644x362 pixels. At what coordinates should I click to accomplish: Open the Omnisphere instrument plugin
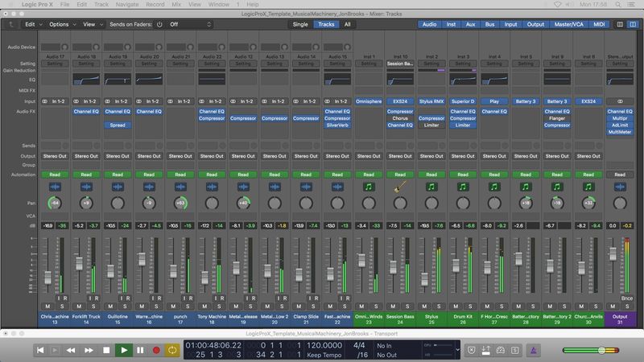(x=369, y=101)
